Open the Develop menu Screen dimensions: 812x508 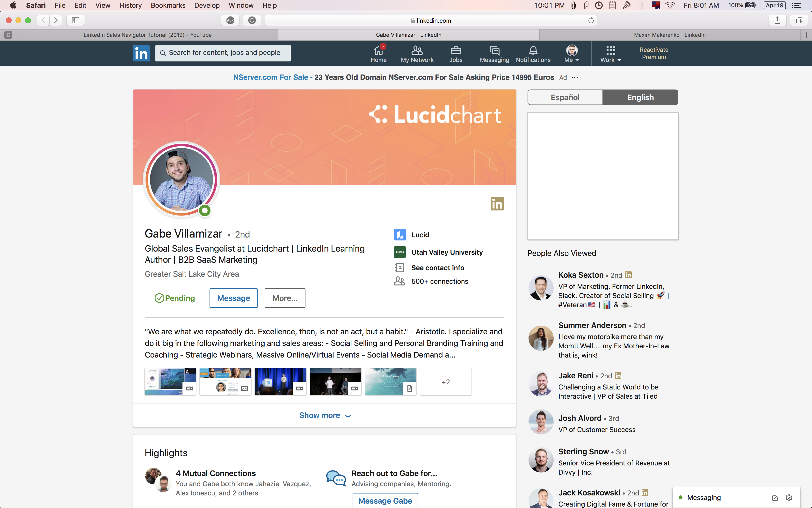(x=207, y=5)
